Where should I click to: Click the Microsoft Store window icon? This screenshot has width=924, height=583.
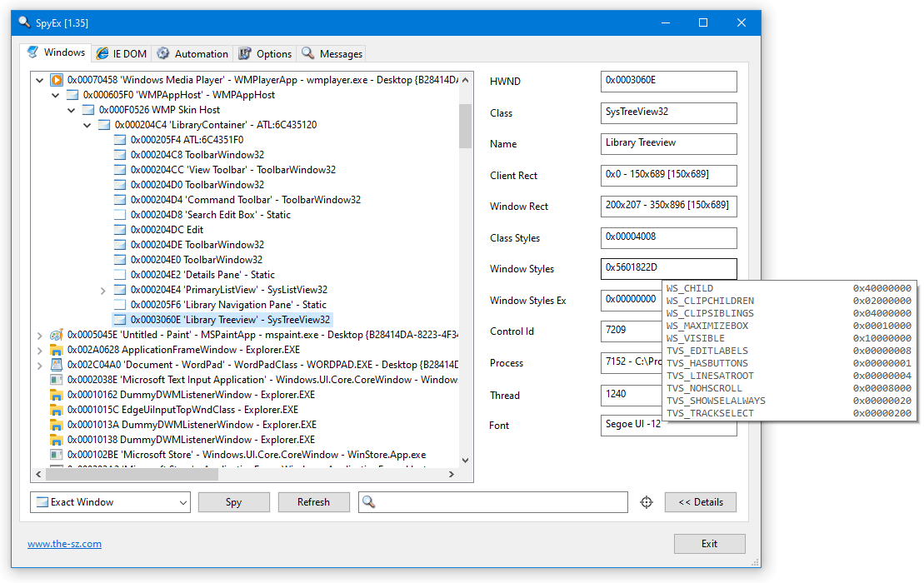coord(57,455)
